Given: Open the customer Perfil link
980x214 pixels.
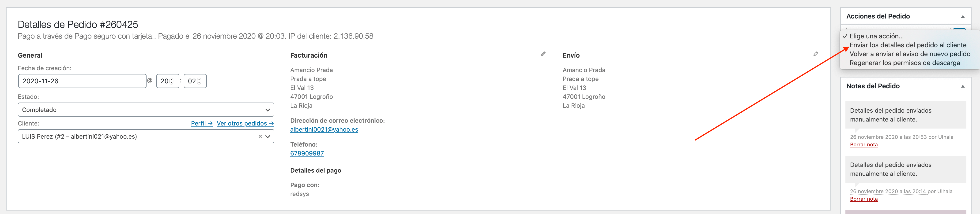Looking at the screenshot, I should click(202, 124).
